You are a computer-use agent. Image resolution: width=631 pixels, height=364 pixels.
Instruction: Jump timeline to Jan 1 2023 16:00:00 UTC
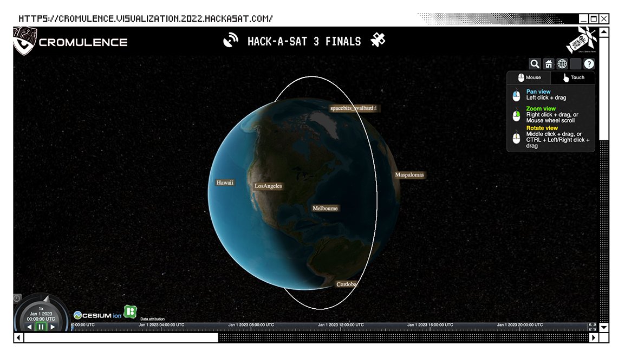click(x=430, y=325)
